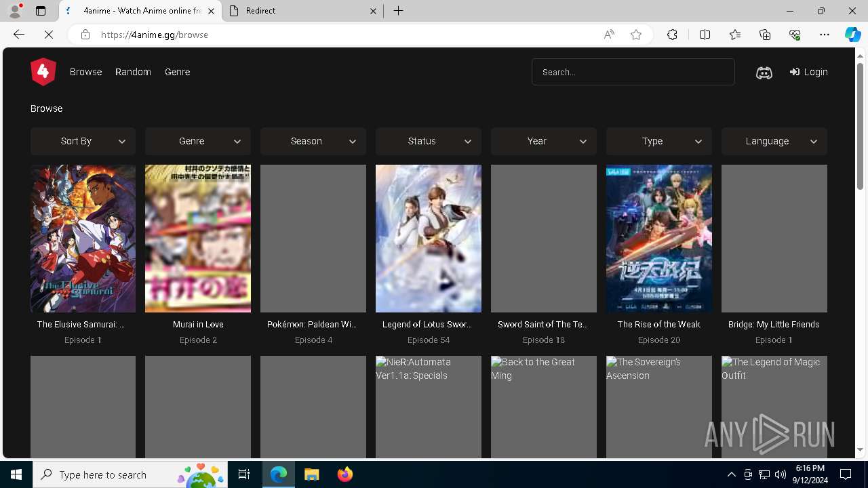Open the volume control tray icon
Screen dimensions: 868x488
point(781,474)
